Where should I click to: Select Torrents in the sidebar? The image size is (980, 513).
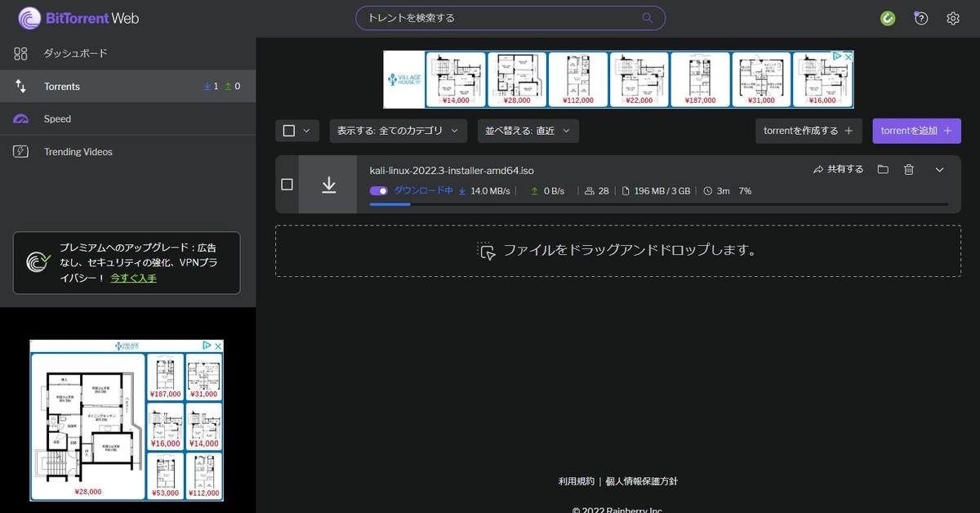tap(127, 86)
